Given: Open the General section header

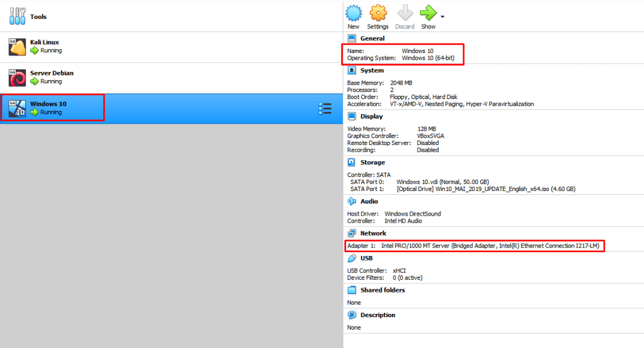Looking at the screenshot, I should click(372, 38).
